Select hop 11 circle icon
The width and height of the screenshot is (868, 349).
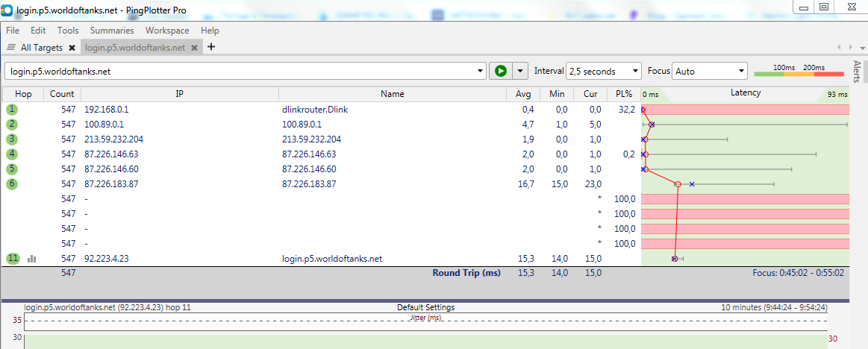point(13,258)
